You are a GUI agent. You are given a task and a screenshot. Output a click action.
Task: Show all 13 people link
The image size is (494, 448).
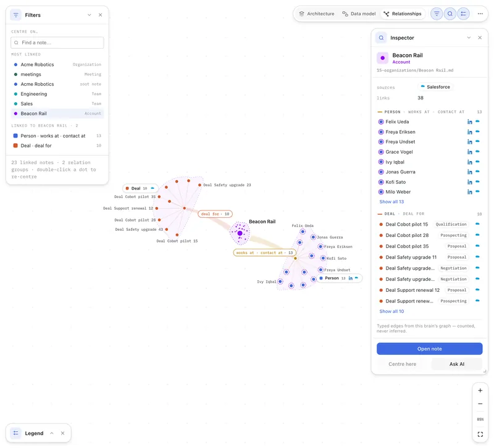click(391, 202)
